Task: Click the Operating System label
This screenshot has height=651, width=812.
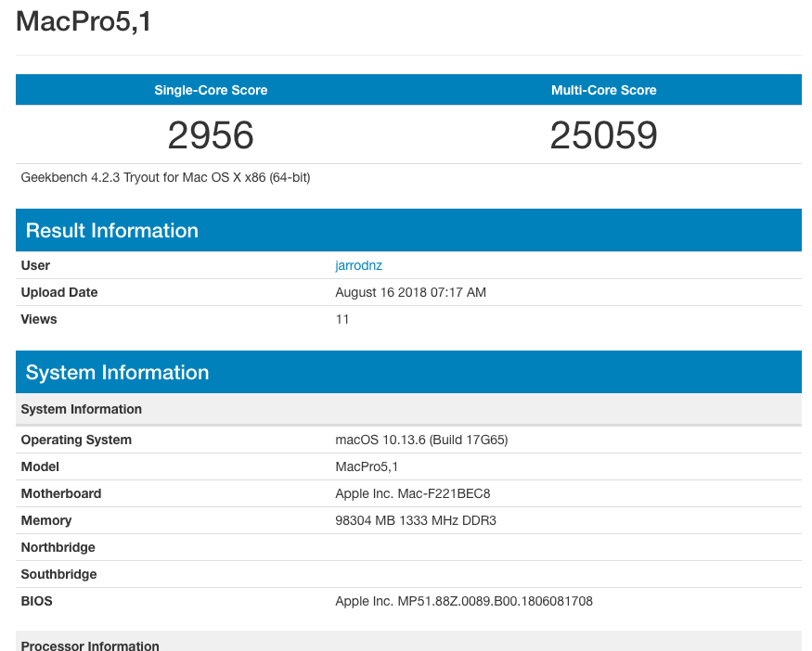Action: tap(76, 440)
